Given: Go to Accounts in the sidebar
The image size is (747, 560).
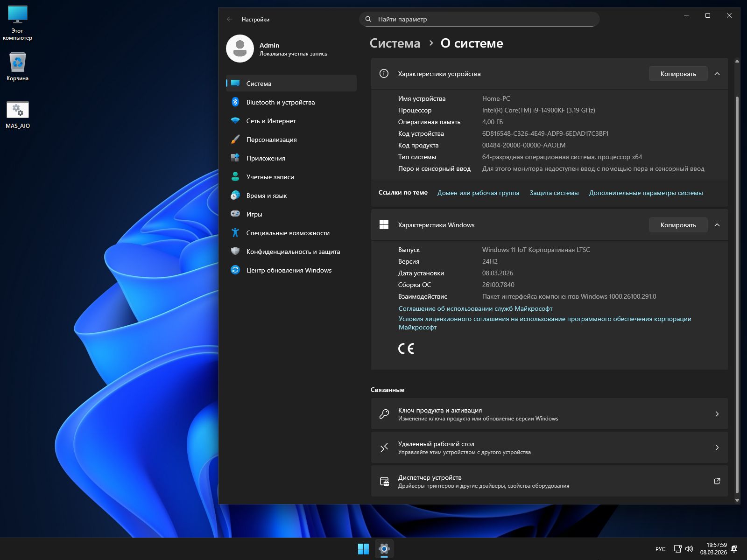Looking at the screenshot, I should coord(270,177).
